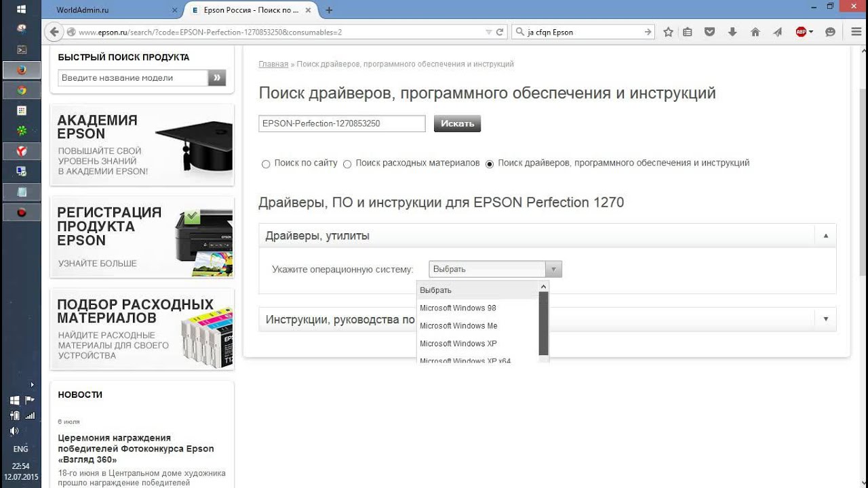The width and height of the screenshot is (868, 488).
Task: Show hidden tray icons arrow
Action: point(32,385)
